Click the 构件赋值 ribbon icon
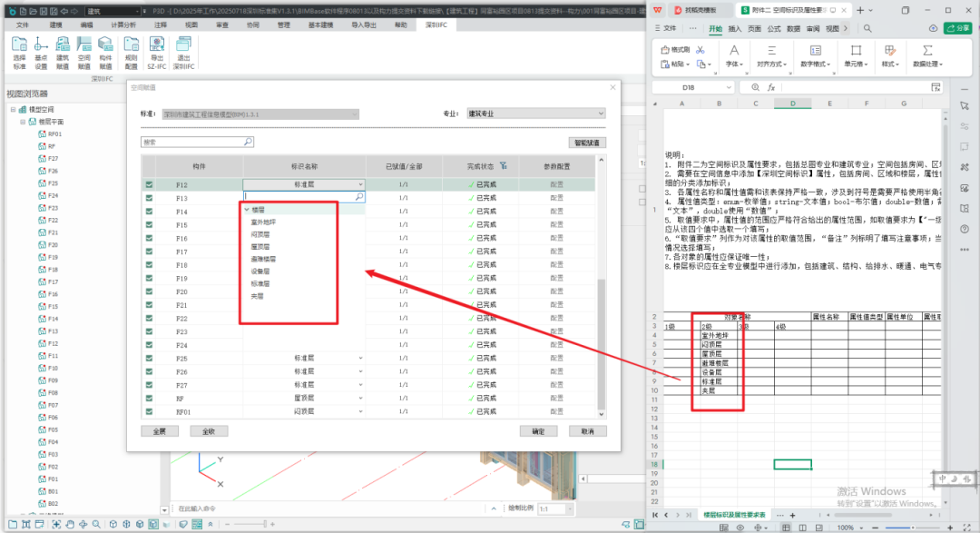Image resolution: width=980 pixels, height=533 pixels. 106,53
